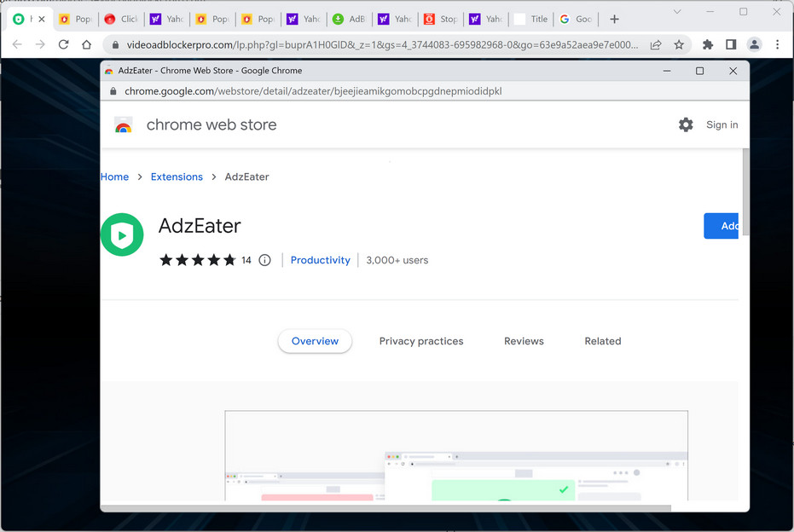Navigate to the Extensions breadcrumb link
The width and height of the screenshot is (794, 532).
177,176
